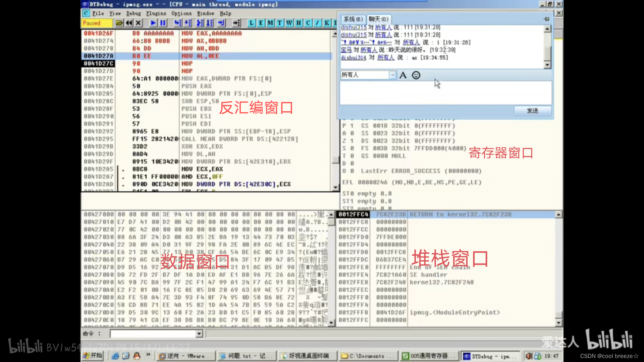Close the debugged program with the X icon
Image resolution: width=644 pixels, height=362 pixels.
(x=138, y=23)
